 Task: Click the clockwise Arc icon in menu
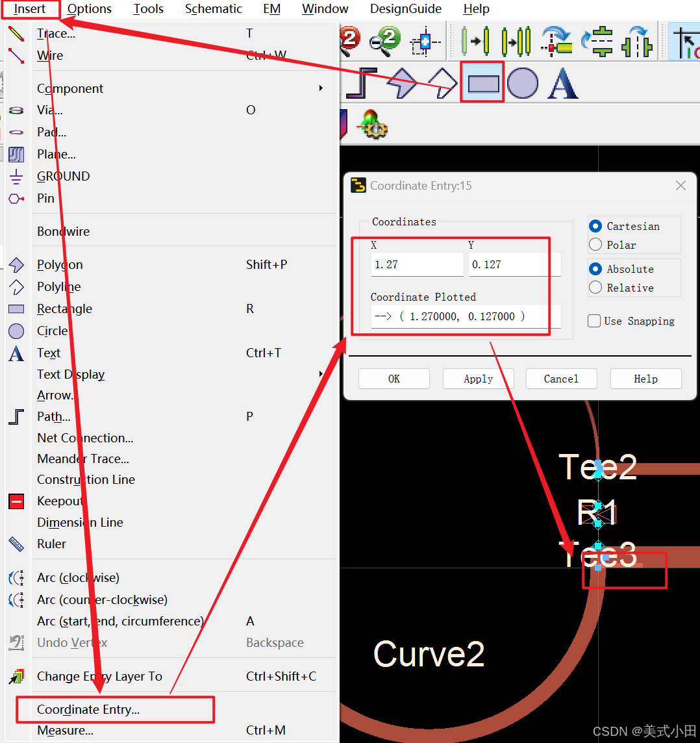pyautogui.click(x=16, y=578)
